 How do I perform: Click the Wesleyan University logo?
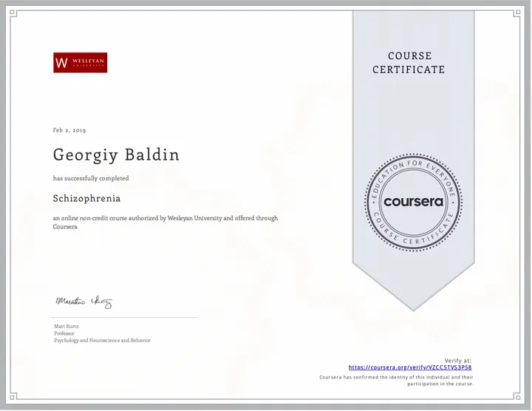[80, 62]
